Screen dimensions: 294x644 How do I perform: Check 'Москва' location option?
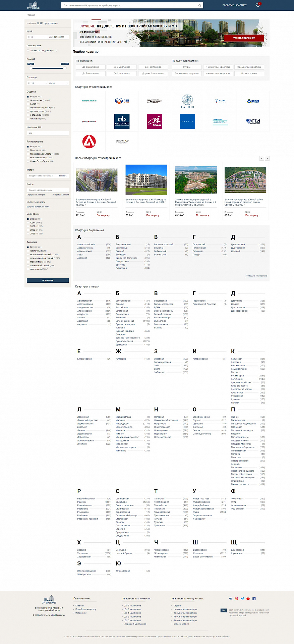click(x=28, y=150)
